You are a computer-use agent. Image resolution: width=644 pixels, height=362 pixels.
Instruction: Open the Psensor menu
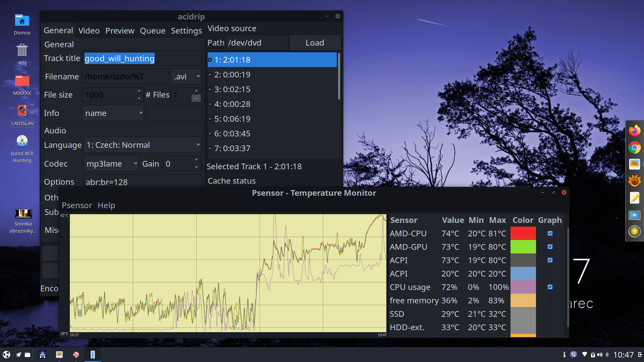click(77, 205)
